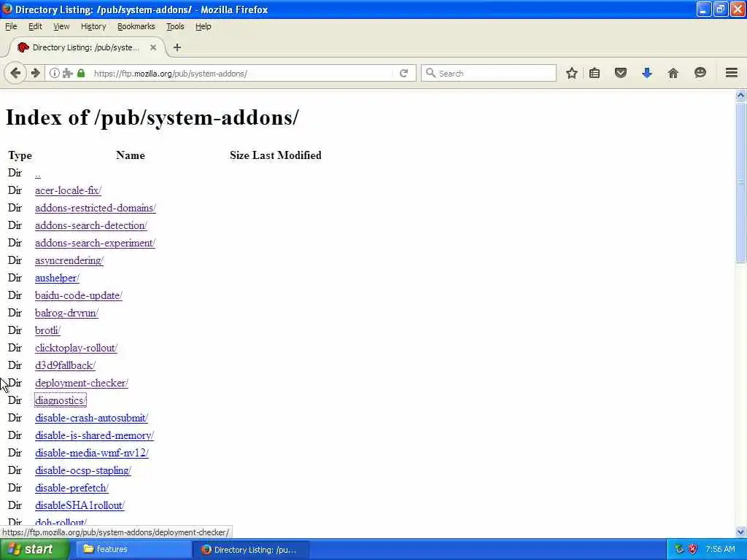Click the scrollbar down arrow

tap(741, 532)
